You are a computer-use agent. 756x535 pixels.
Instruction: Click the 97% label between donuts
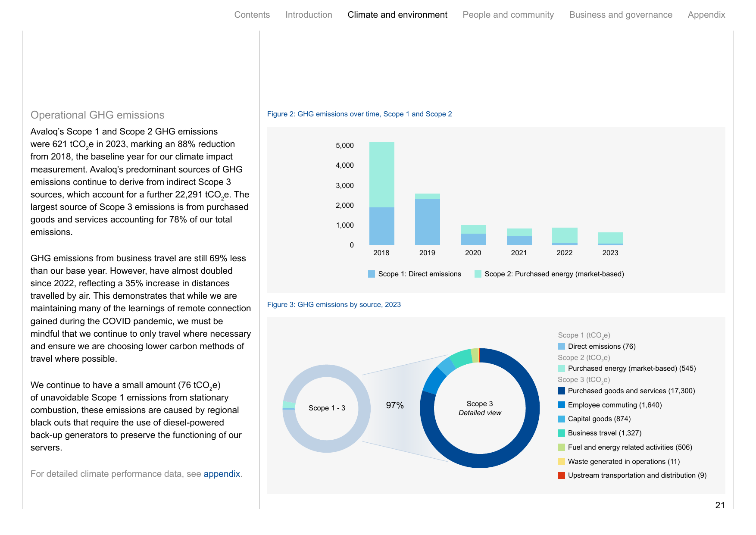coord(395,405)
